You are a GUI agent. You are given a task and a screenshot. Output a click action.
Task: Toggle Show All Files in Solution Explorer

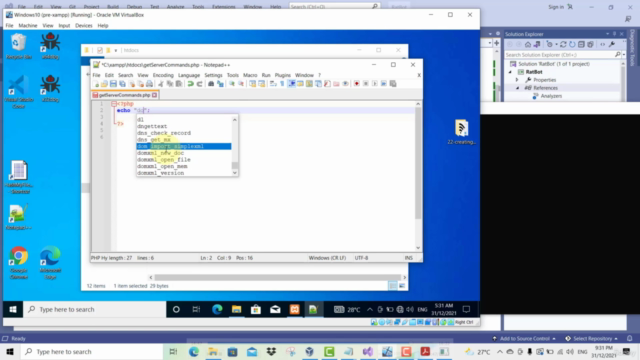[x=590, y=44]
